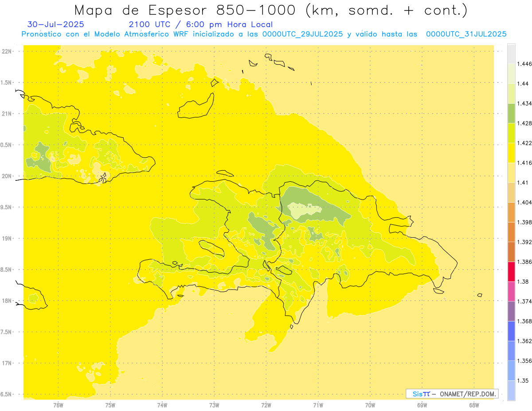Click the '18N' latitude label

pyautogui.click(x=7, y=301)
